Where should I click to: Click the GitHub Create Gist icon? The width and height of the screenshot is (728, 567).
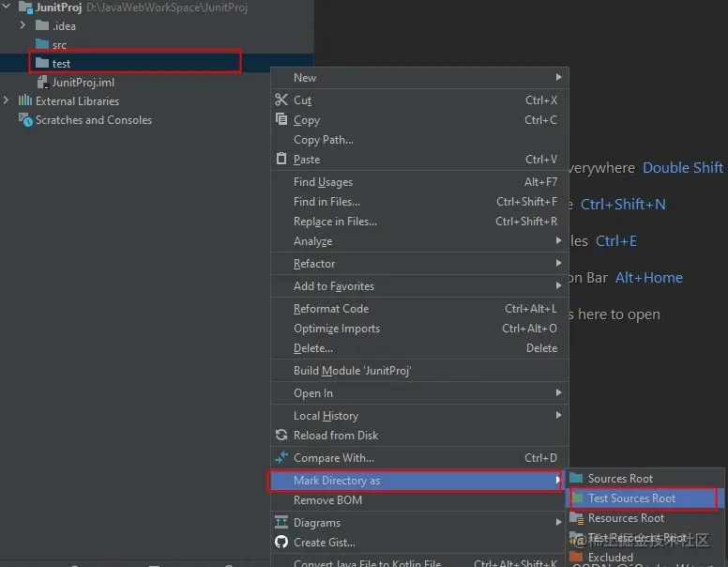click(281, 542)
